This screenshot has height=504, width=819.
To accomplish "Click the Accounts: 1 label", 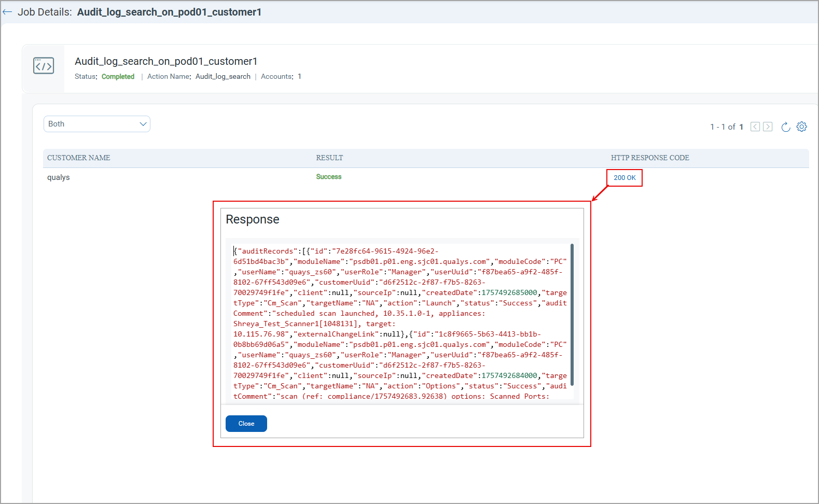I will (281, 76).
